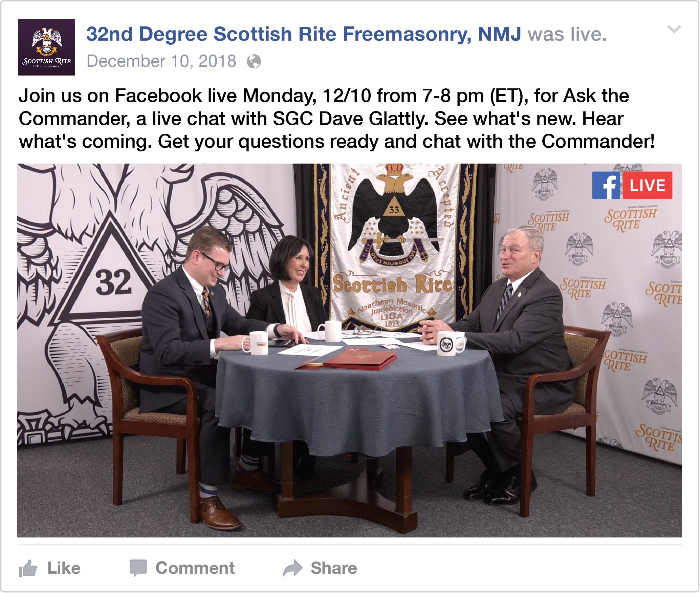The height and width of the screenshot is (593, 700).
Task: Click the red LIVE badge
Action: pyautogui.click(x=648, y=185)
